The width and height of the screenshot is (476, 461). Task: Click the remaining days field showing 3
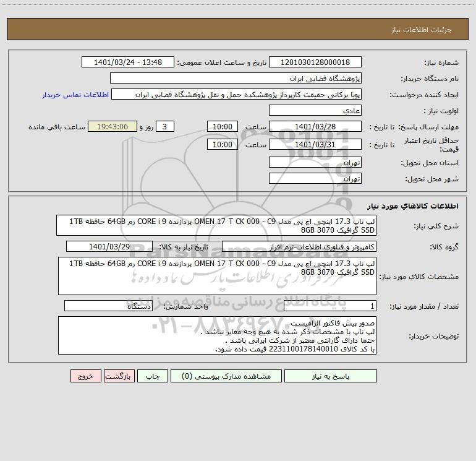point(165,127)
